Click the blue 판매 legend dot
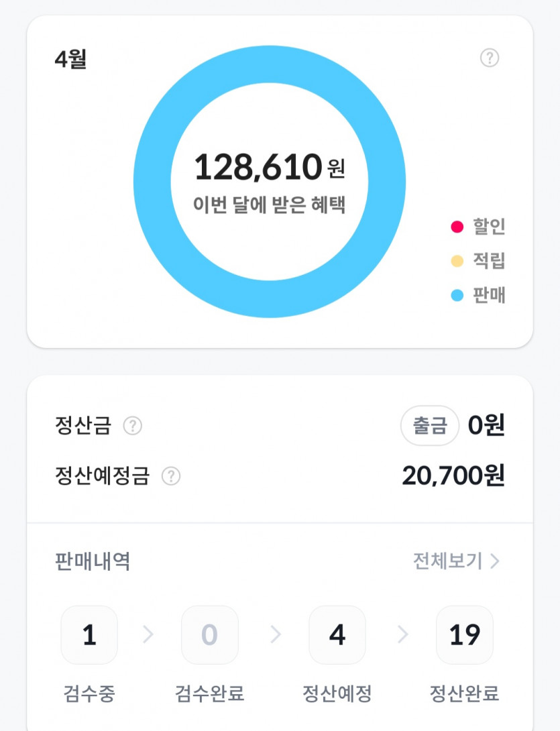This screenshot has width=560, height=731. coord(457,295)
